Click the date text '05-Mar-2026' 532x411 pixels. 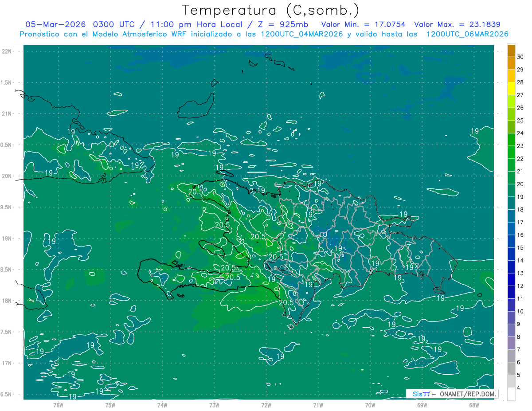(x=56, y=24)
